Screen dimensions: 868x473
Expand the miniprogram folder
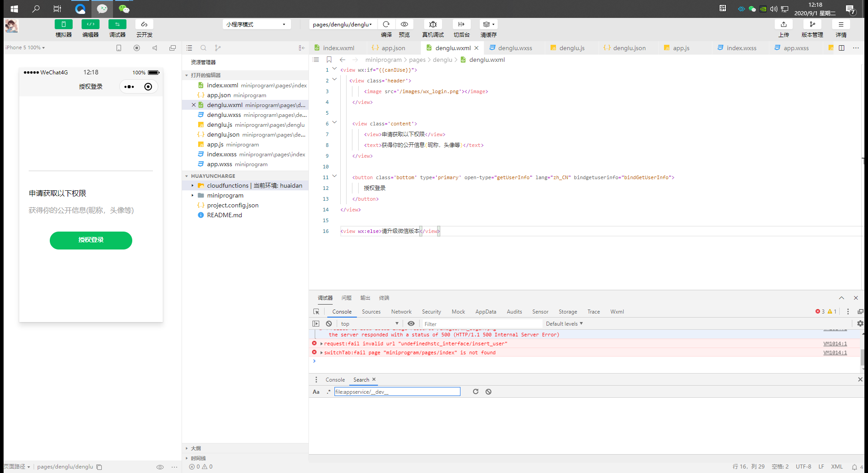click(193, 195)
